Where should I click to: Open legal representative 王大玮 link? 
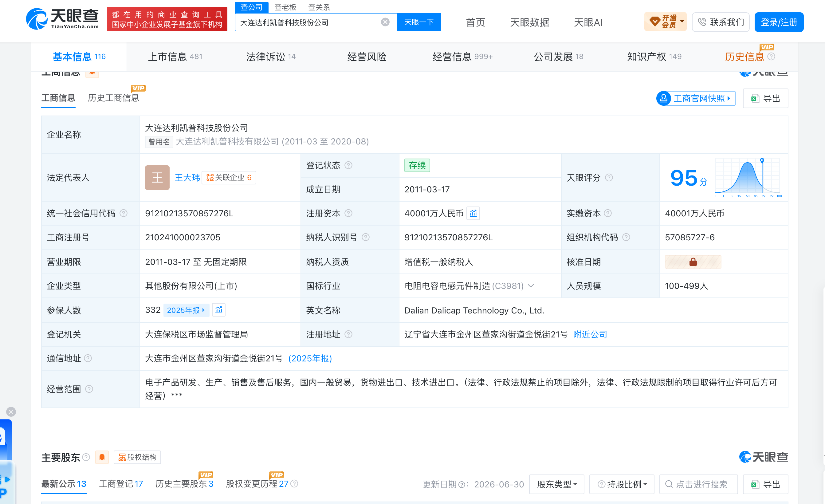point(187,178)
